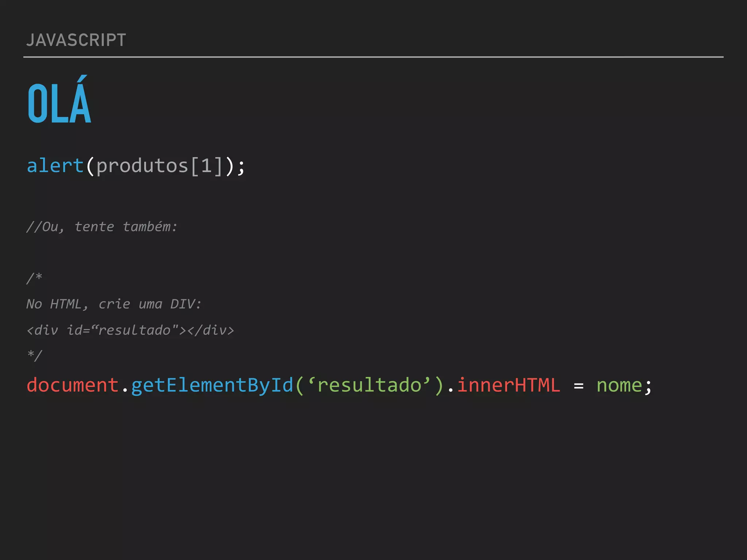Click the large OLÁ title
Screen dimensions: 747x560
pos(59,100)
